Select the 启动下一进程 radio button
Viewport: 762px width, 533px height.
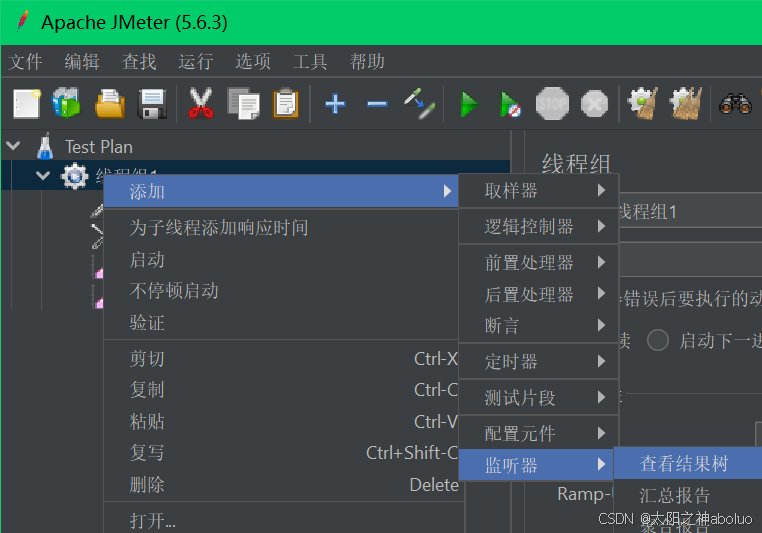coord(658,340)
